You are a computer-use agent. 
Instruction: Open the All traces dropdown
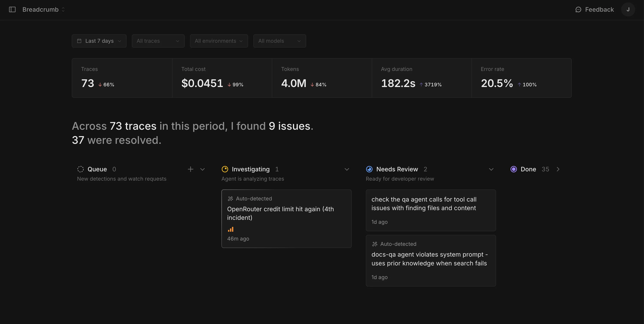pyautogui.click(x=158, y=41)
